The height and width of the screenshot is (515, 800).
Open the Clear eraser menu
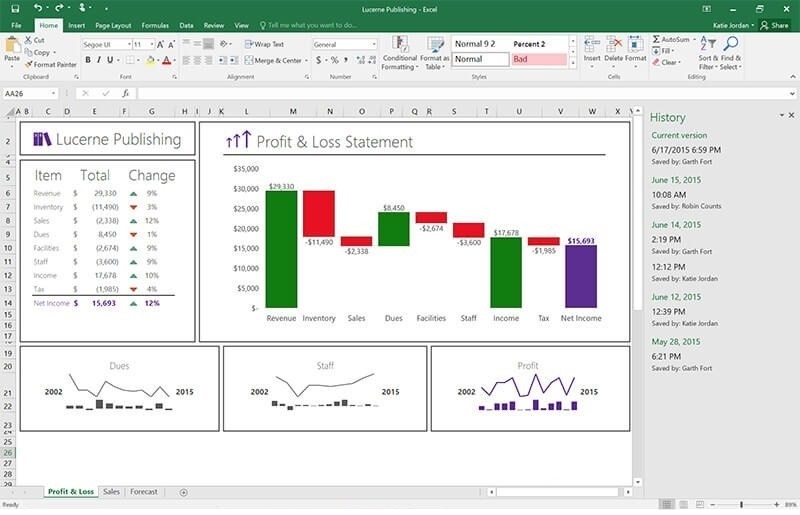666,62
